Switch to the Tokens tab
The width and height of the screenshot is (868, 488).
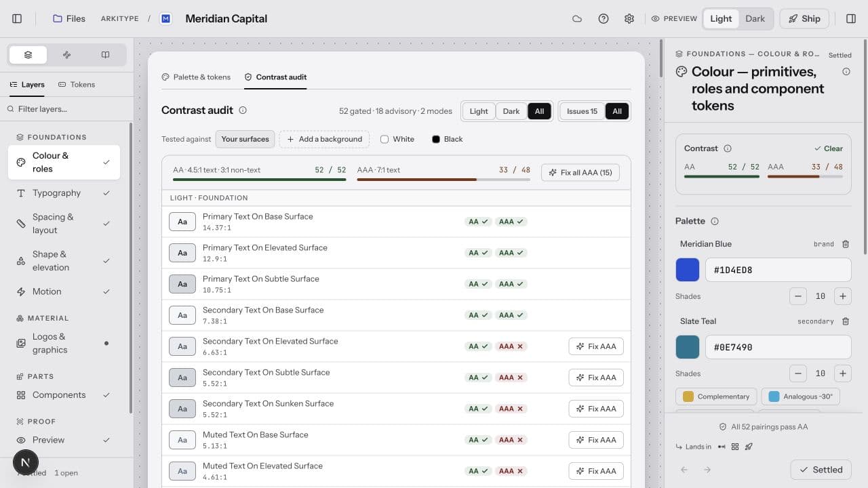77,85
